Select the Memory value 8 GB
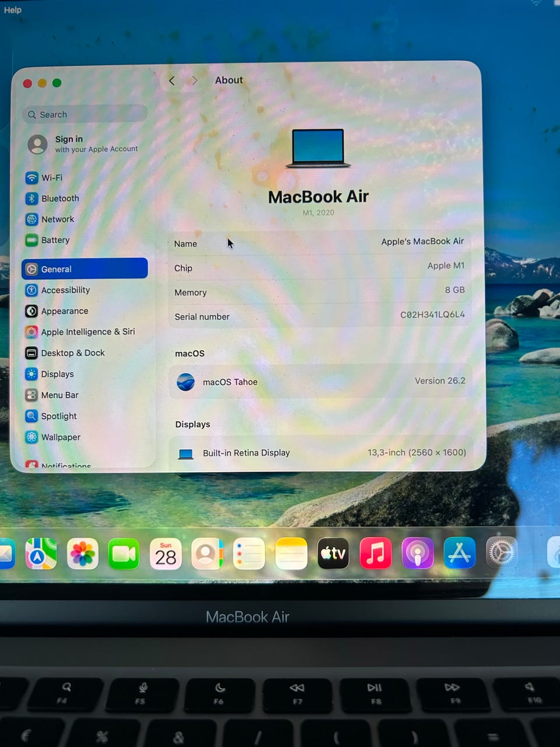This screenshot has height=747, width=560. point(454,290)
